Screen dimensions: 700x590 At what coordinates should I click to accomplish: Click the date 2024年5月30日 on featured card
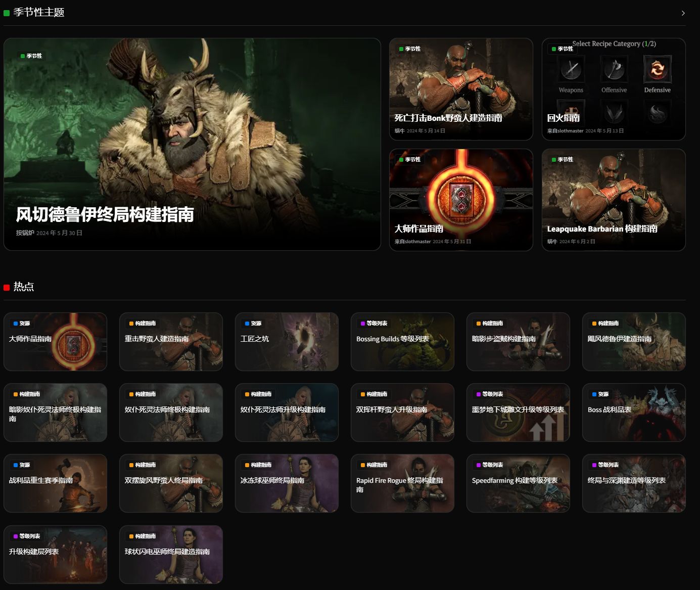[59, 233]
